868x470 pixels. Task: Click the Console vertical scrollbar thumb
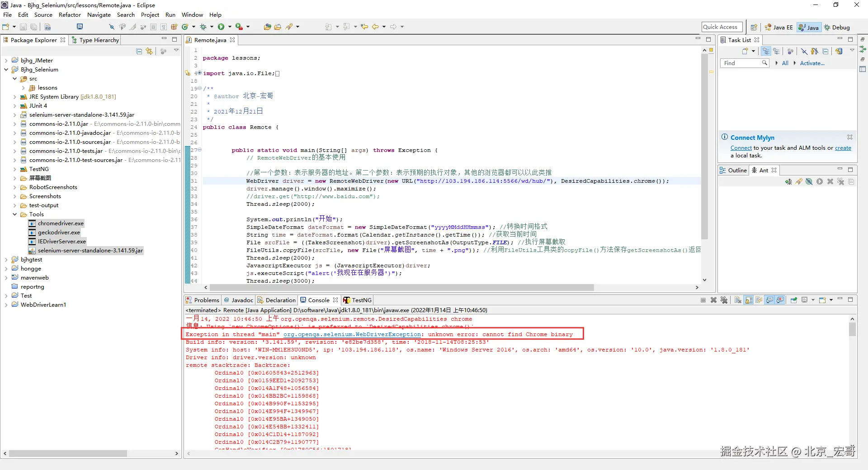852,329
